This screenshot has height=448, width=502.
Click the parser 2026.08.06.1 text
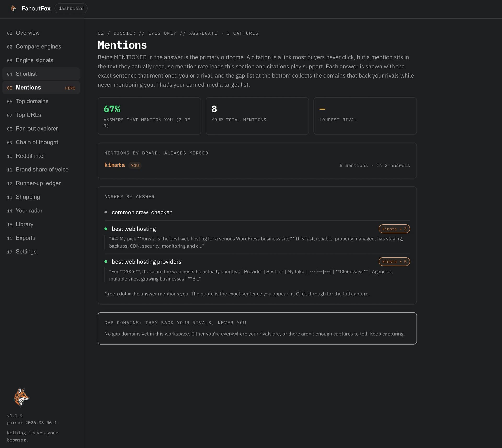point(32,423)
